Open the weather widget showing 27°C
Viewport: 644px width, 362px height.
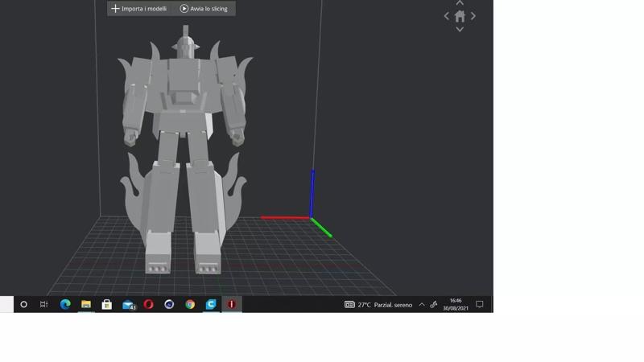click(378, 305)
